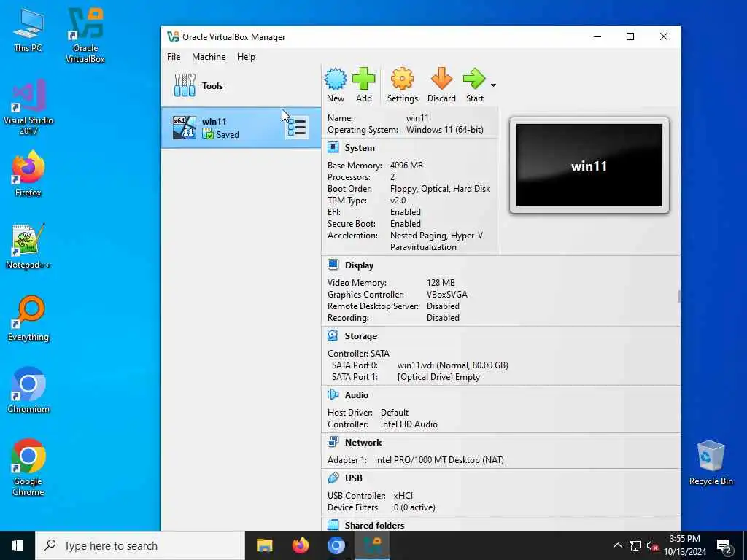Click the Windows Start button

[x=18, y=545]
